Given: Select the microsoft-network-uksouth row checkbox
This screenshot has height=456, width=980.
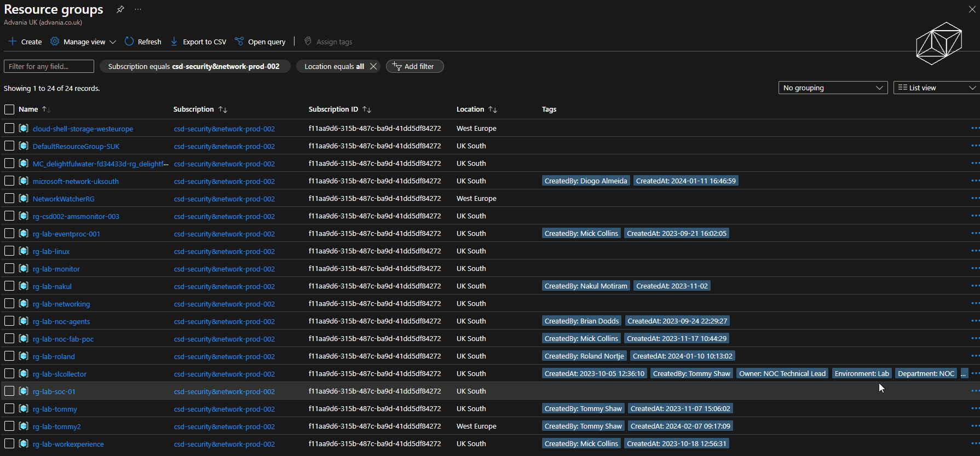Looking at the screenshot, I should pyautogui.click(x=9, y=181).
